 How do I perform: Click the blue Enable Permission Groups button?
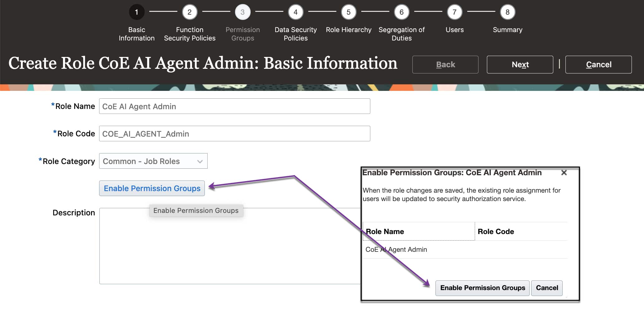pyautogui.click(x=152, y=188)
